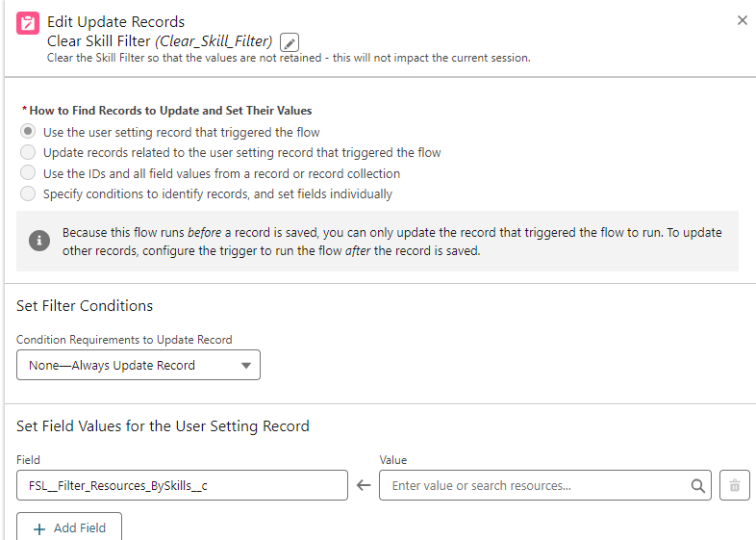Click the magnifier icon in the Value box

(x=698, y=486)
